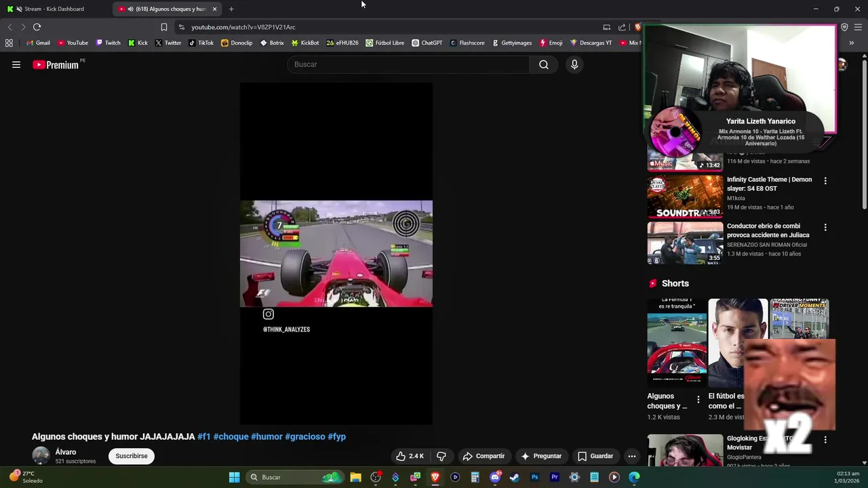The height and width of the screenshot is (488, 868).
Task: Open Glogloking video thumbnail
Action: coord(685,450)
